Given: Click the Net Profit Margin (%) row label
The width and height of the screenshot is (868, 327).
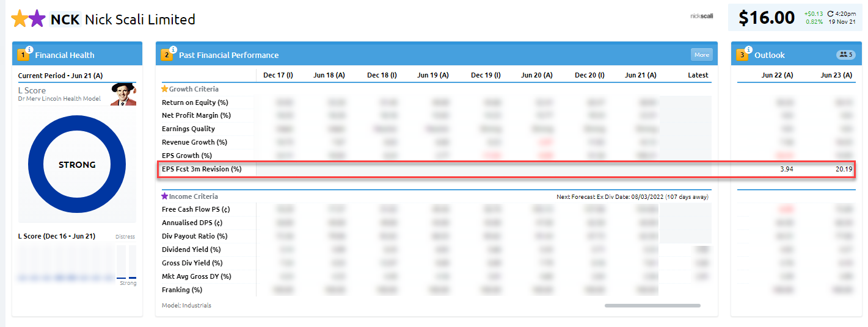Looking at the screenshot, I should pyautogui.click(x=196, y=115).
